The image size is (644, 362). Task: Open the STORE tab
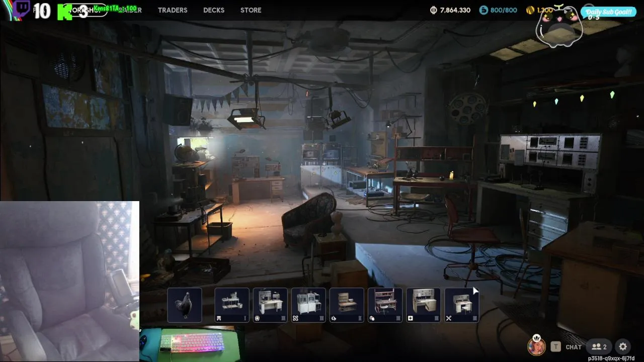click(251, 10)
